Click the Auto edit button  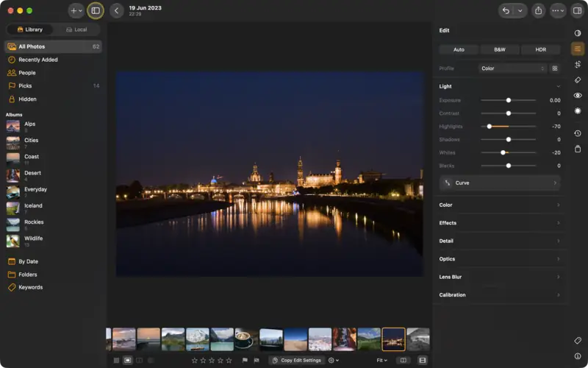[x=459, y=49]
